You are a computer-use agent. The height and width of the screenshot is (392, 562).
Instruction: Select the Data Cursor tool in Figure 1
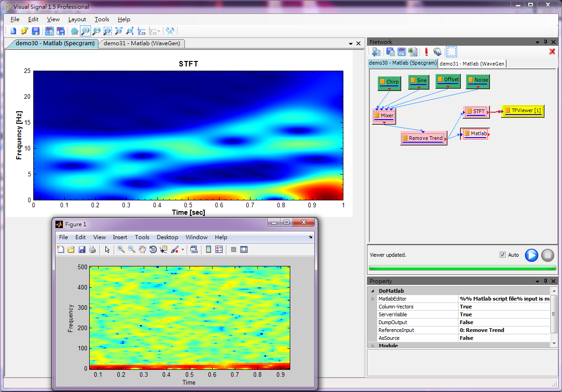(164, 249)
